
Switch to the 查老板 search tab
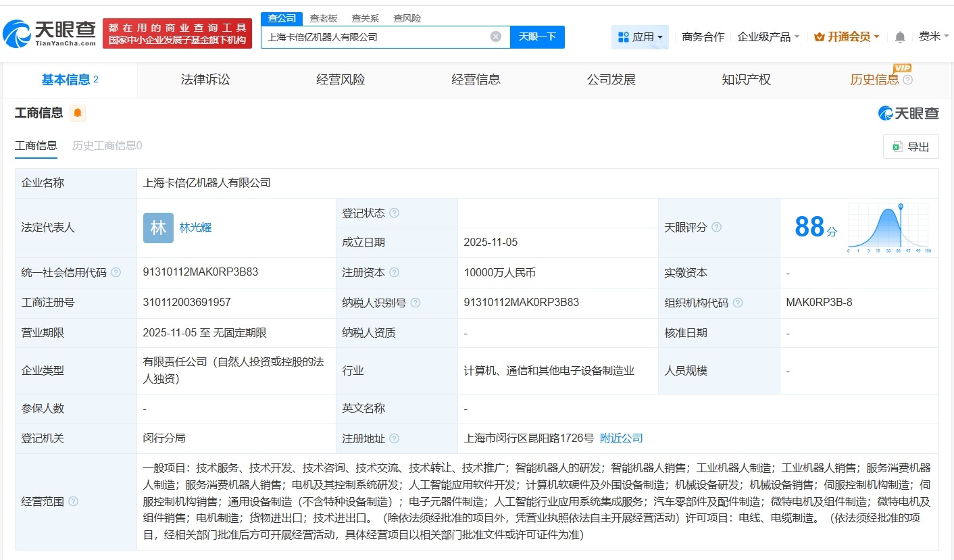323,18
